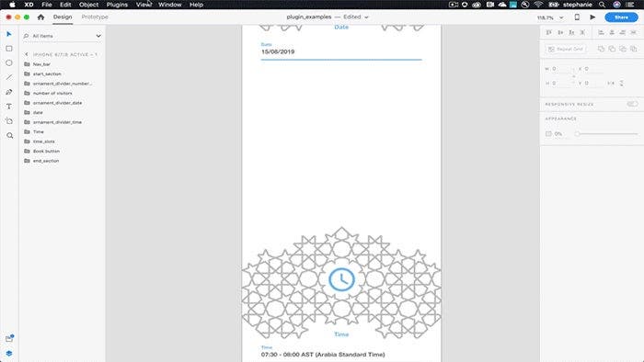Screen dimensions: 644x362
Task: Select the Pen tool
Action: 9,92
